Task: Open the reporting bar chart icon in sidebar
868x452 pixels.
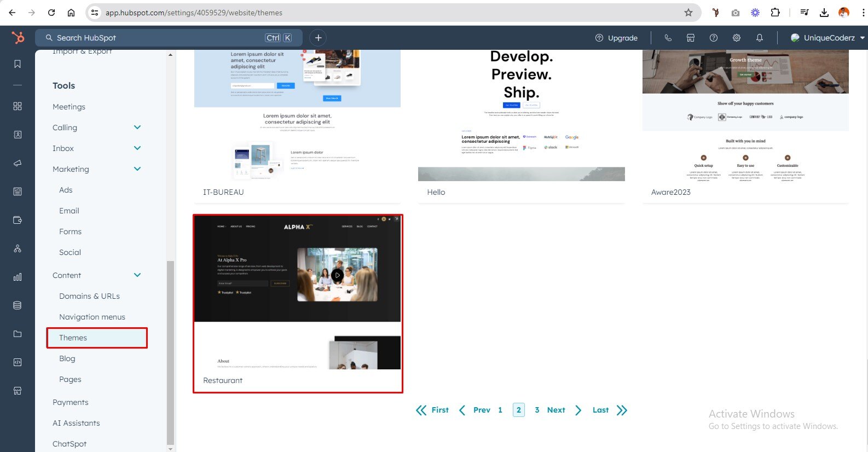Action: 18,277
